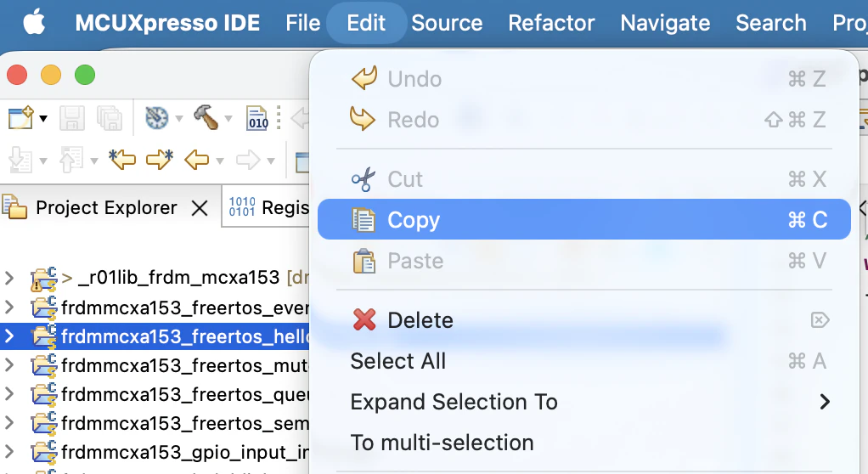Close the Edit menu in the menu bar
868x474 pixels.
coord(366,23)
